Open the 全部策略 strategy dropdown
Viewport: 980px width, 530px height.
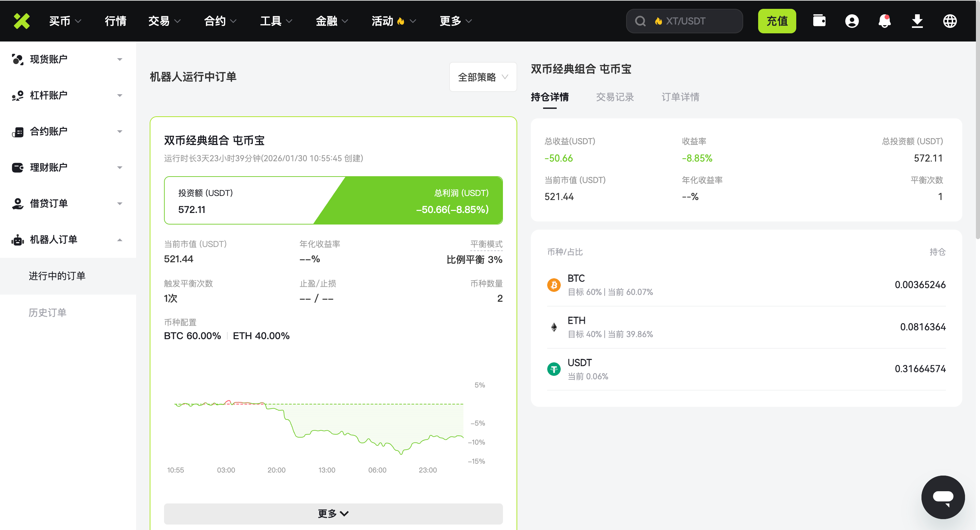[483, 77]
